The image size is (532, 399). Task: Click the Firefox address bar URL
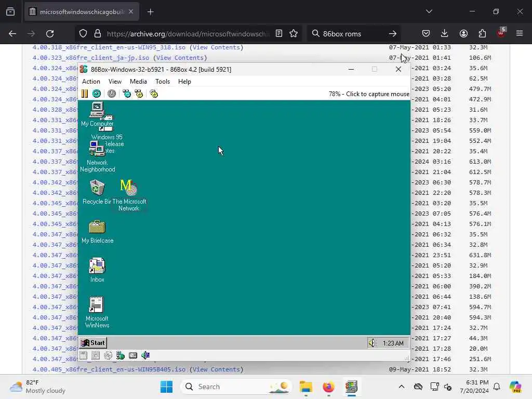tap(188, 34)
